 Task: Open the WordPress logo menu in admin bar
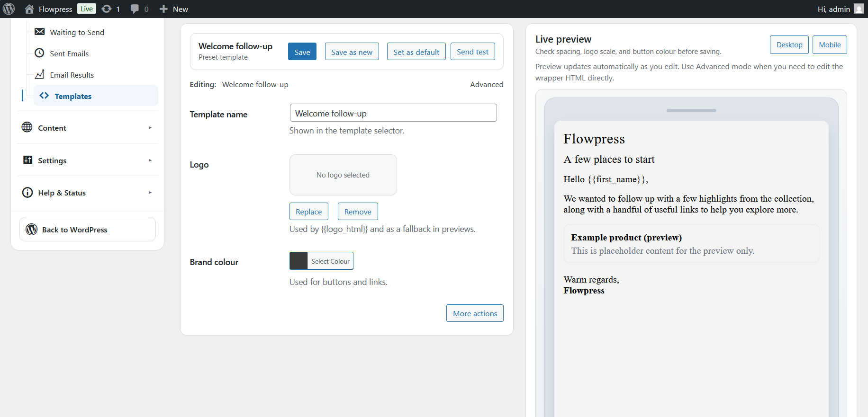[9, 9]
